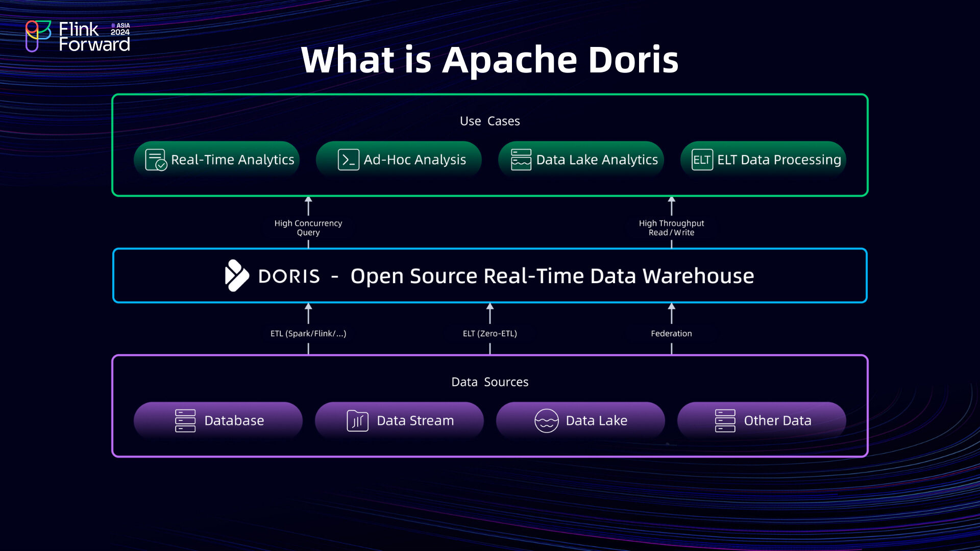Click the Data Lake wave icon
The image size is (980, 551).
(x=547, y=420)
